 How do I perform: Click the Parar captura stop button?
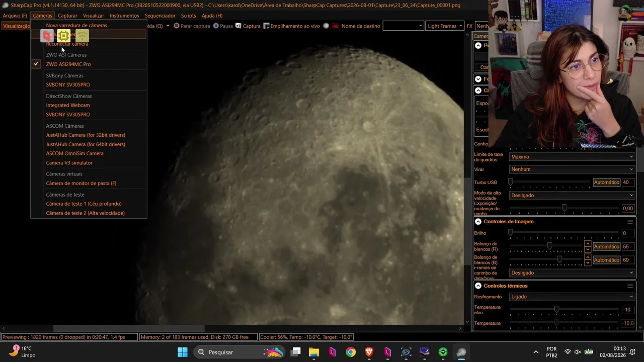point(192,26)
